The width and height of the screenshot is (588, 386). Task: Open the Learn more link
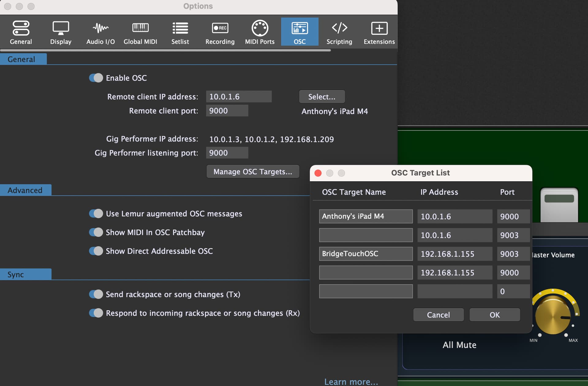(x=351, y=381)
